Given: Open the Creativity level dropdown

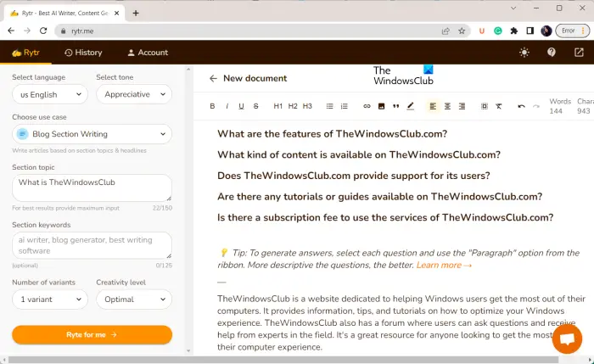Looking at the screenshot, I should (134, 300).
